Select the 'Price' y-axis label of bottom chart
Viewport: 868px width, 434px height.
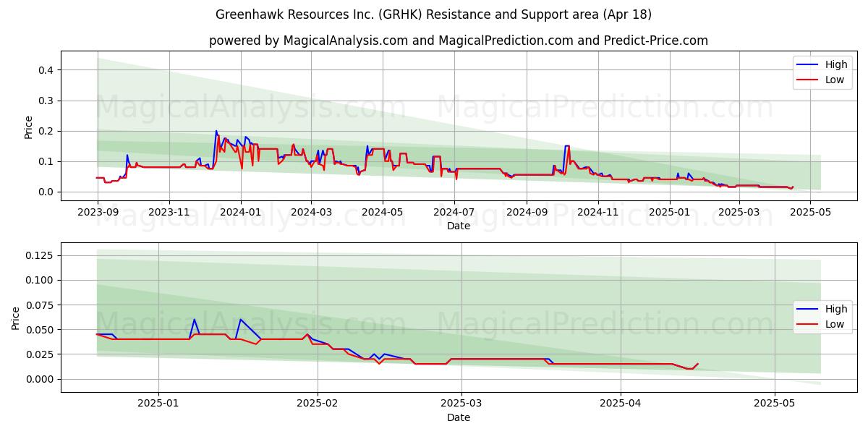point(16,318)
